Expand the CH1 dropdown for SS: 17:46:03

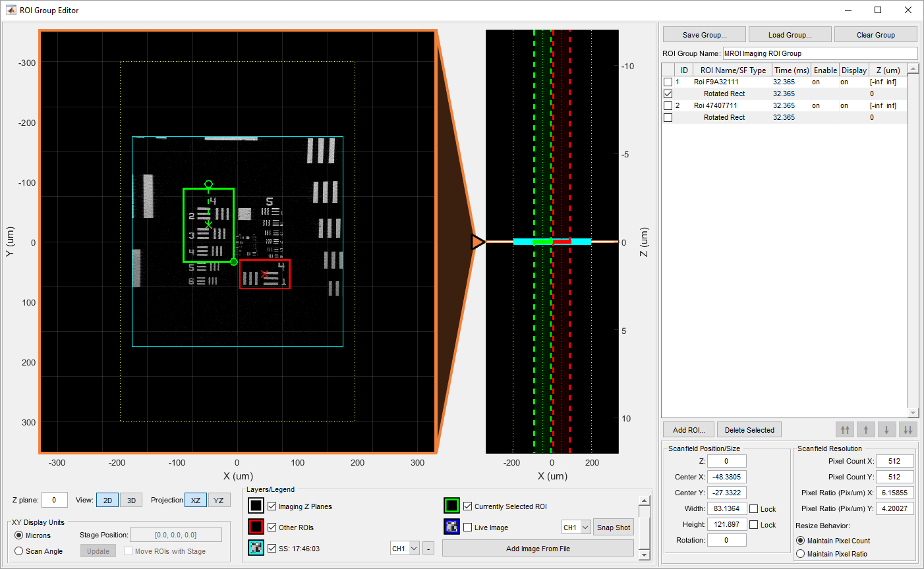click(x=405, y=549)
